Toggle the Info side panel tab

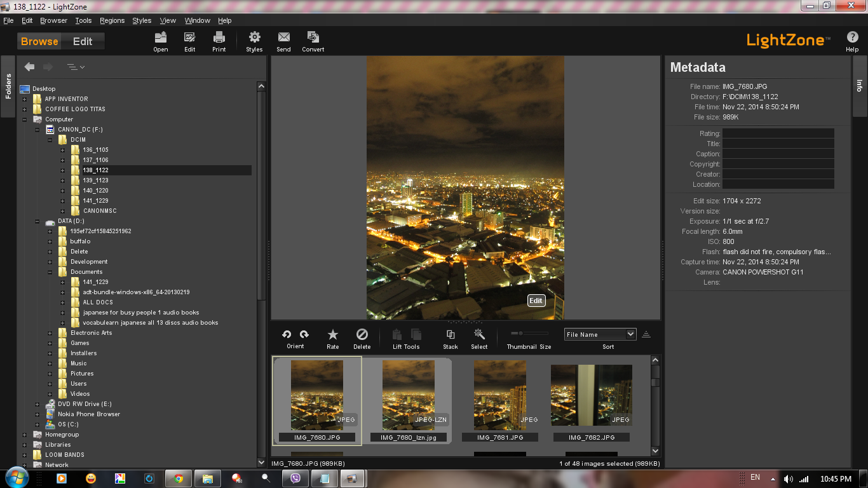click(x=860, y=86)
